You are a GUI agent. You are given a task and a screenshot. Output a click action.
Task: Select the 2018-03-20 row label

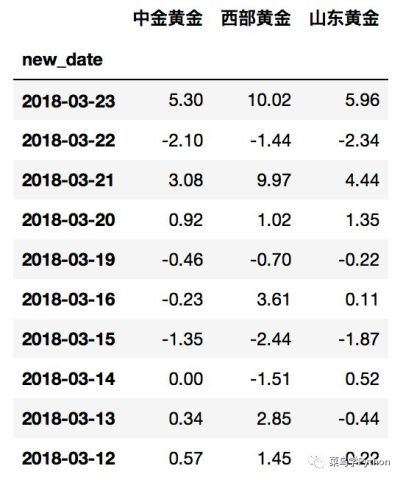point(69,220)
